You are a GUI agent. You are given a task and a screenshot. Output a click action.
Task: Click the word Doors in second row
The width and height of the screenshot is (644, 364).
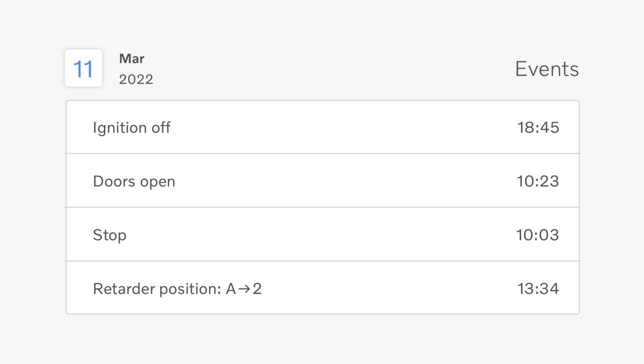114,181
